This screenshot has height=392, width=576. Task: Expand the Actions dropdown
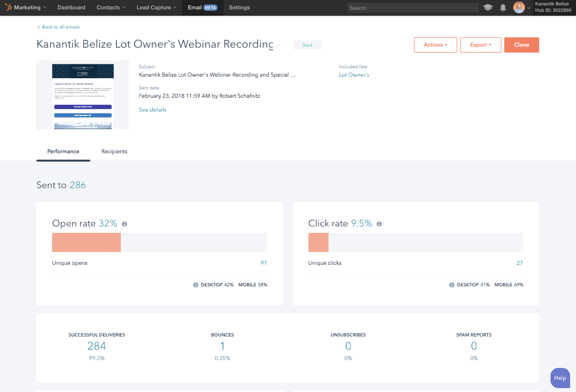[435, 45]
